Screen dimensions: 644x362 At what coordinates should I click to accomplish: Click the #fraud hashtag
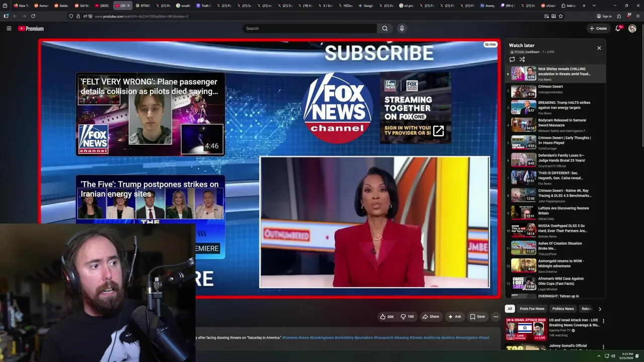click(484, 338)
